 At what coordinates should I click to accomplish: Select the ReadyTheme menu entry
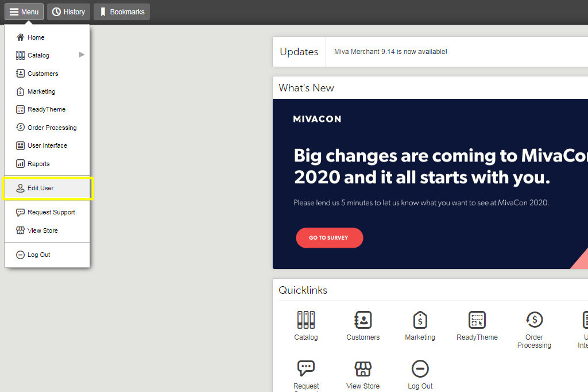[47, 109]
